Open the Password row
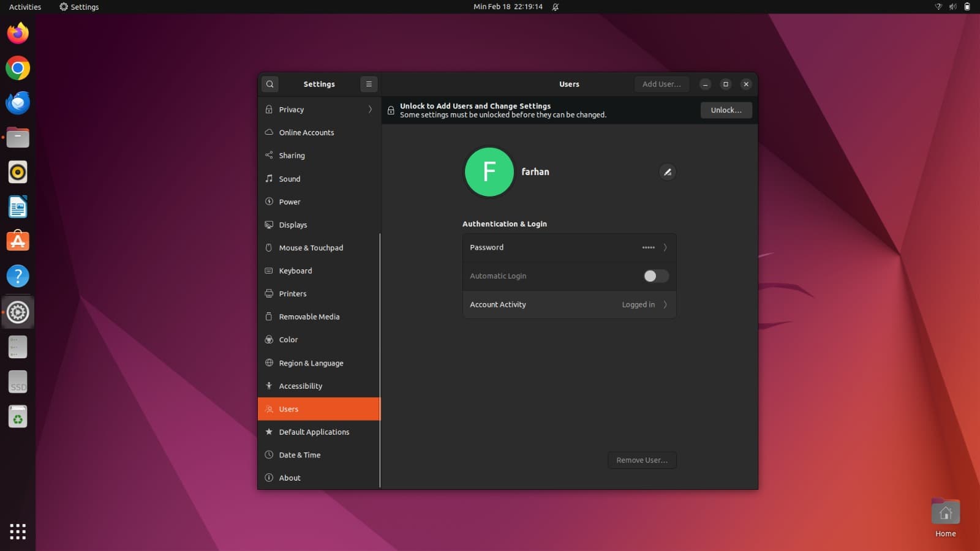This screenshot has width=980, height=551. point(569,247)
